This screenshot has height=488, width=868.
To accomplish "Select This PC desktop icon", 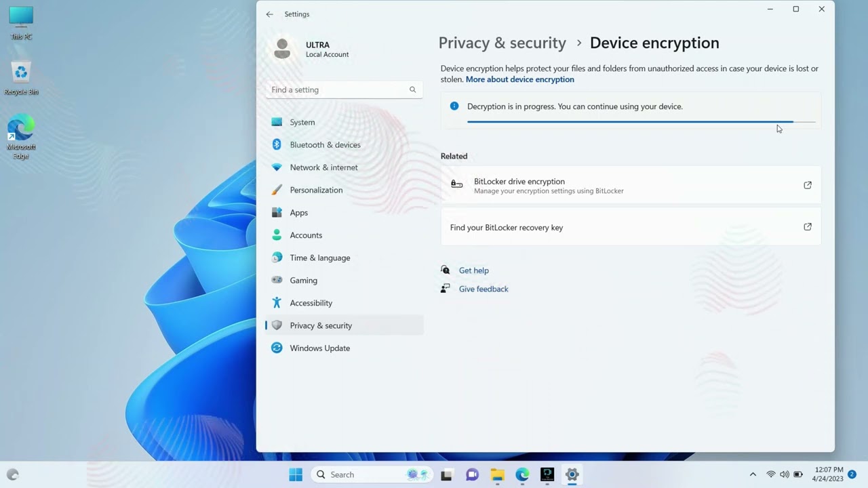I will (x=22, y=24).
